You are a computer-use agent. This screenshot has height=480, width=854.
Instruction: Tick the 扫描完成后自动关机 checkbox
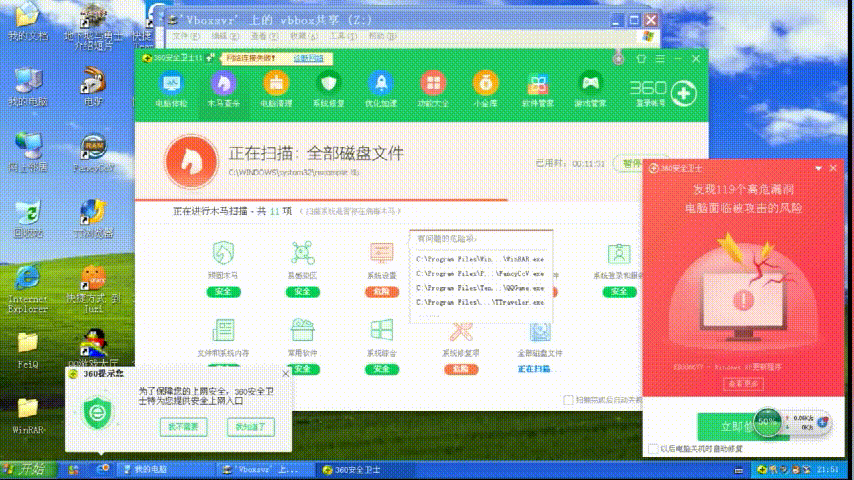click(x=568, y=400)
